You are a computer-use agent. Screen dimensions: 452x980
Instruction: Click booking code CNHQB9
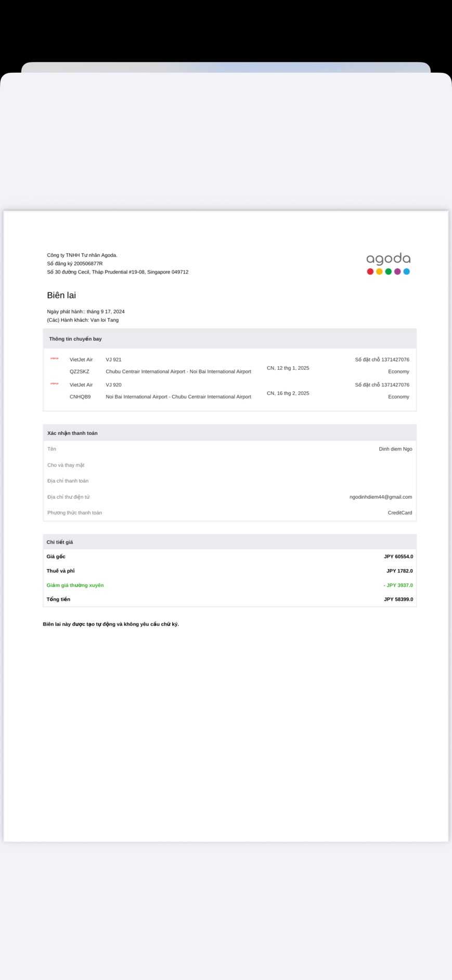click(80, 396)
